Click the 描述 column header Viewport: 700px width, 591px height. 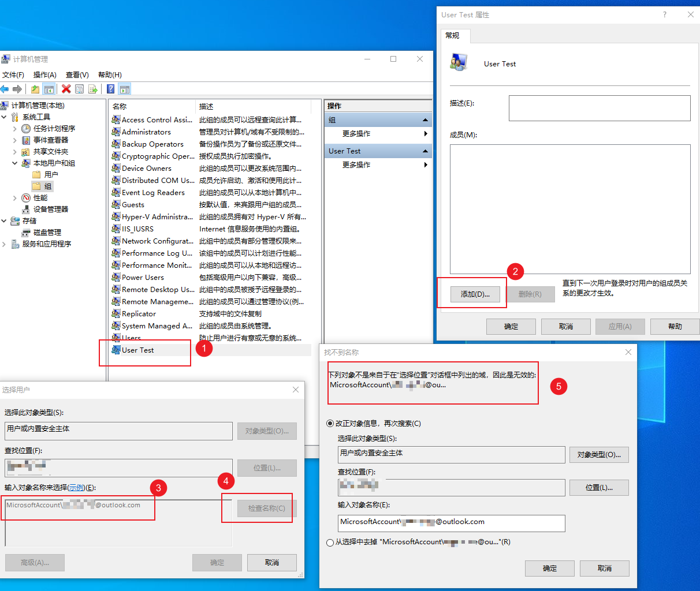(254, 106)
